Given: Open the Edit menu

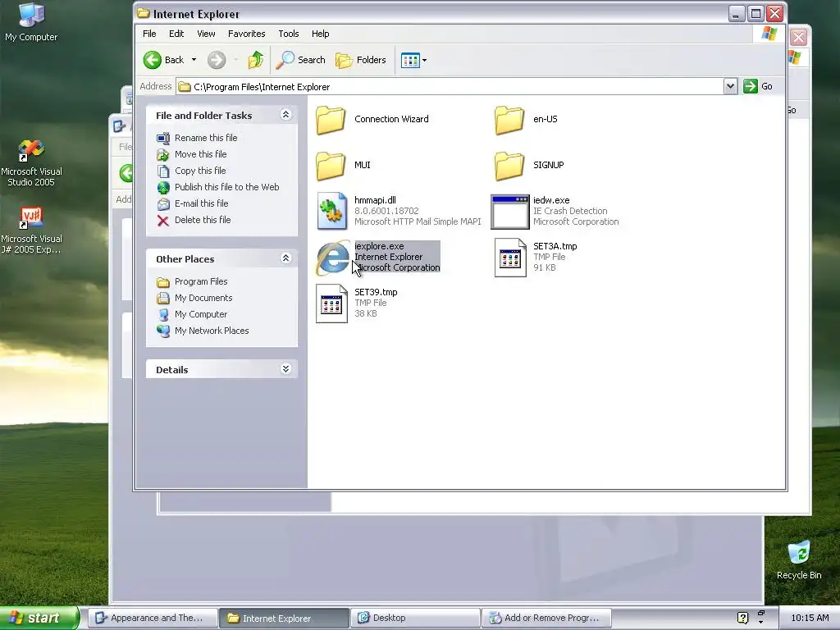Looking at the screenshot, I should pos(176,34).
